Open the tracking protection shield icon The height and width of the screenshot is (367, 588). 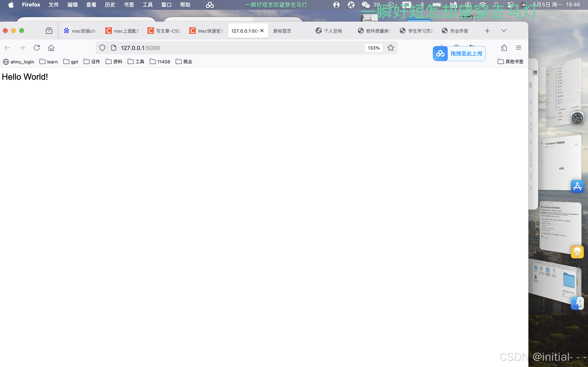(x=102, y=48)
